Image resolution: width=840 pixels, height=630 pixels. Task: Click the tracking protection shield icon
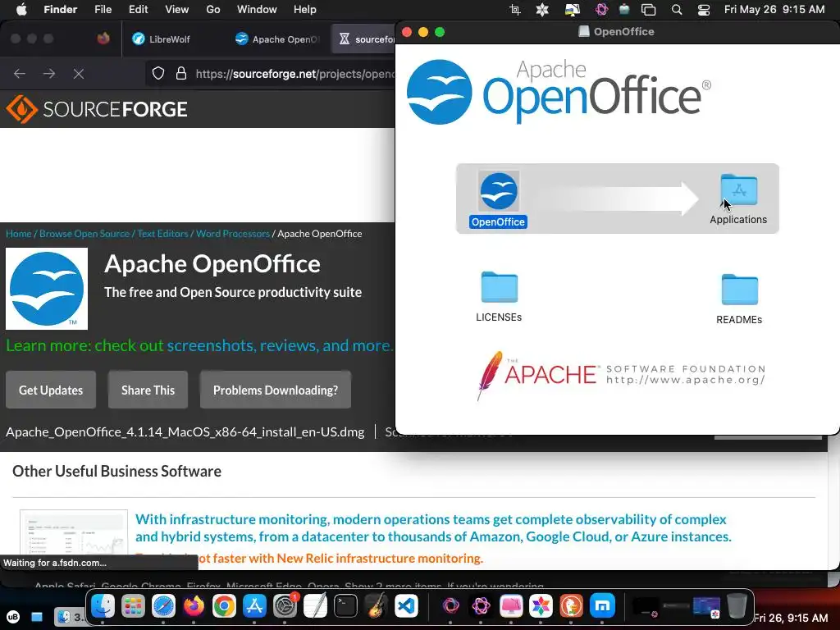click(158, 73)
